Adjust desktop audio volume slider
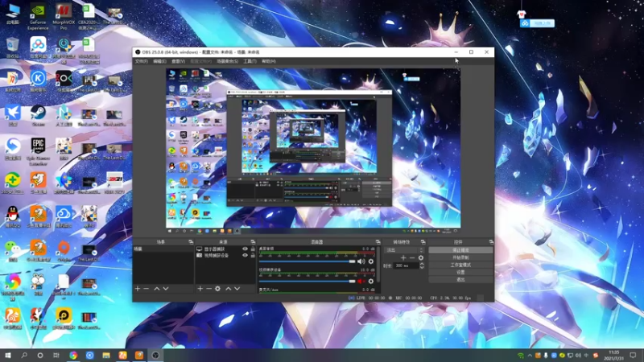Viewport: 644px width, 362px height. pos(307,261)
